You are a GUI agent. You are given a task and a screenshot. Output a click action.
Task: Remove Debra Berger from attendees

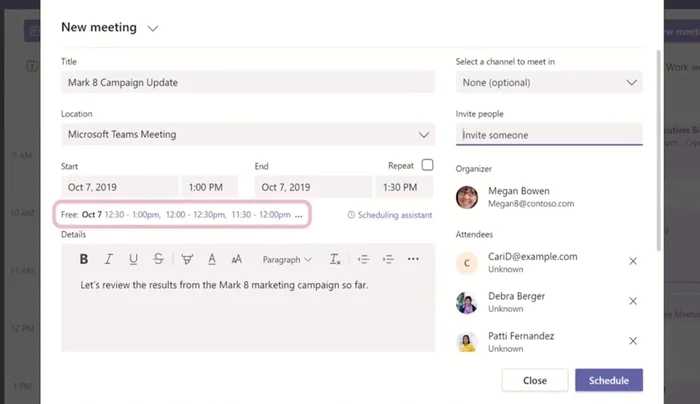(x=633, y=301)
